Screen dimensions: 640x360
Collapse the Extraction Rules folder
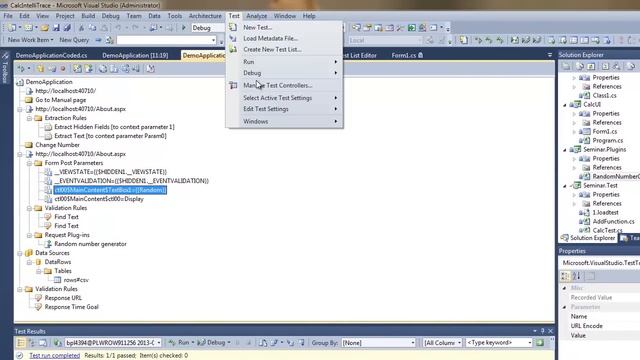tap(29, 118)
